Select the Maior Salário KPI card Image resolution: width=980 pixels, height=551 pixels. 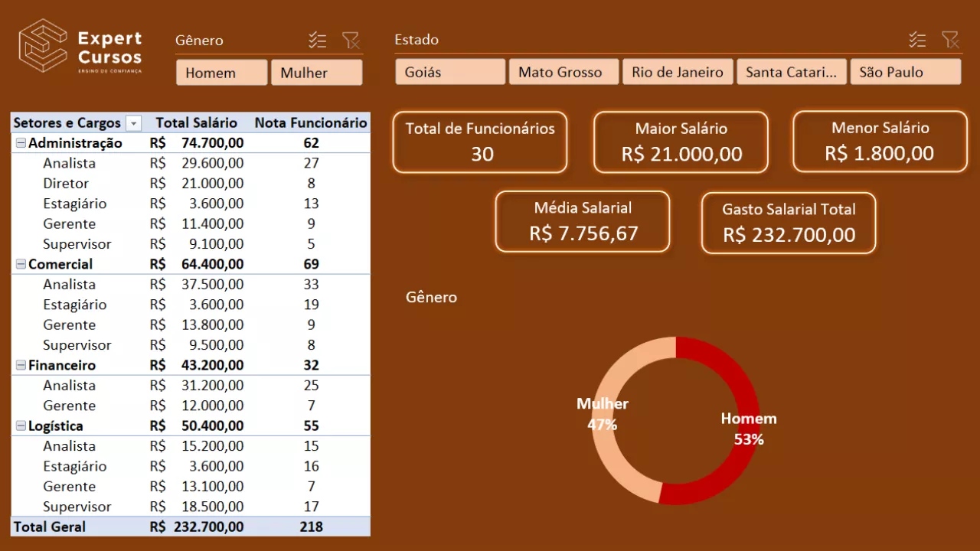click(680, 142)
